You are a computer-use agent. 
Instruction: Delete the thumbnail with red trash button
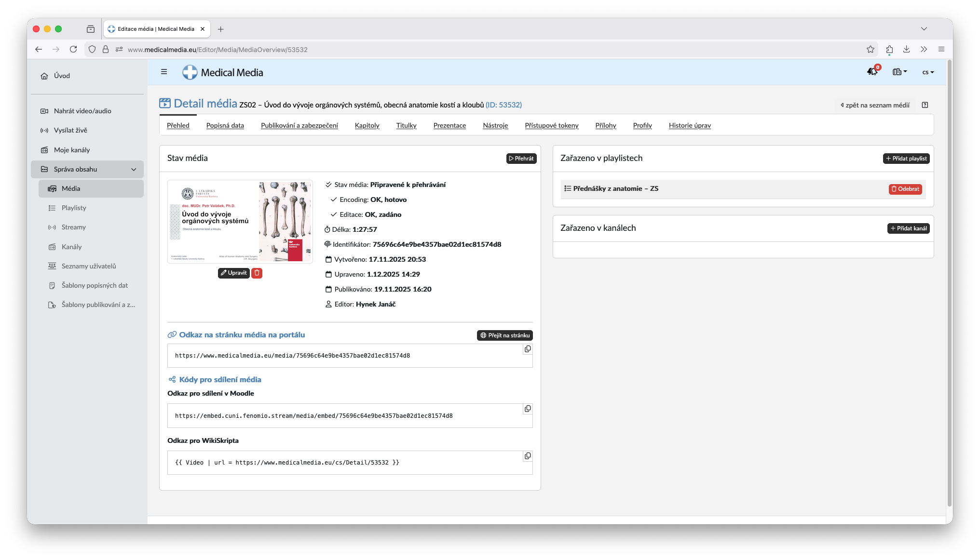tap(257, 273)
